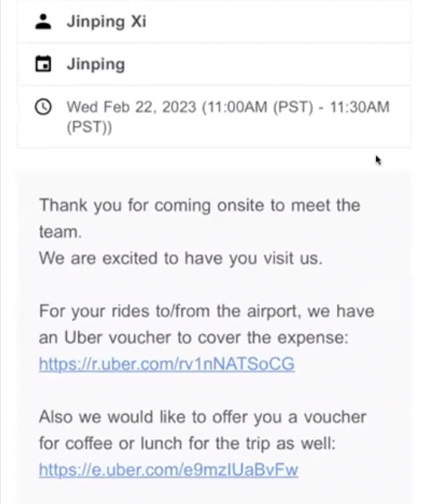Click the an Uber voucher to cover the expense line
The height and width of the screenshot is (504, 424).
click(x=194, y=338)
